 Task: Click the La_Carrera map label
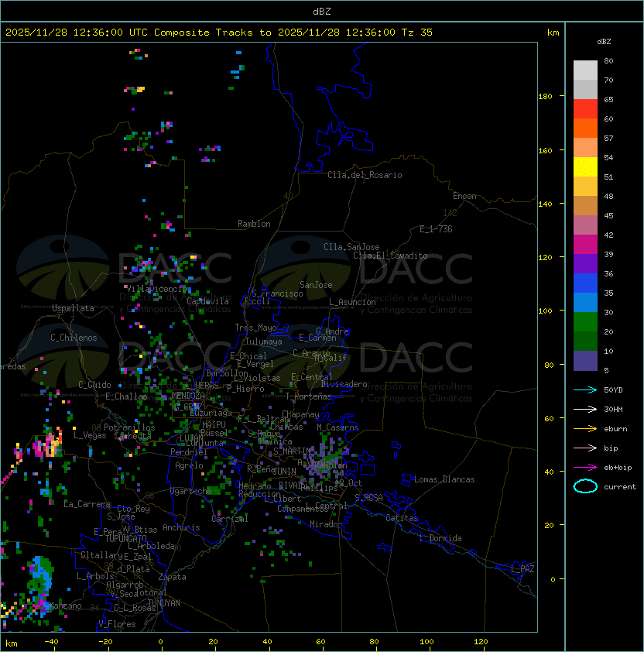(87, 504)
